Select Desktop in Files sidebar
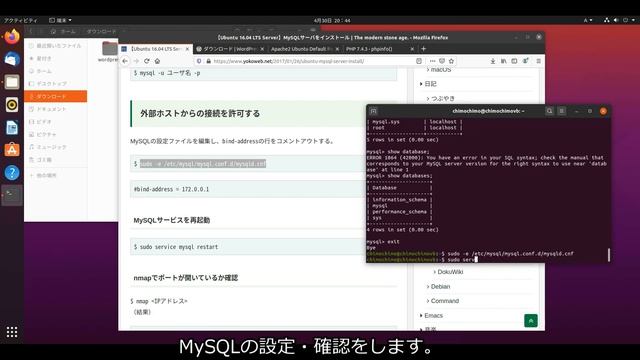The image size is (640, 360). [x=56, y=84]
